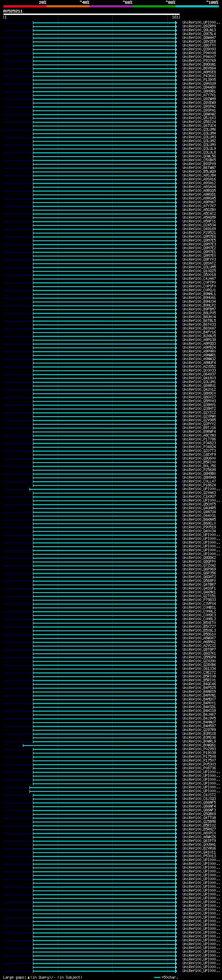Screen dimensions: 222x980
Task: Select label UniRef100_A9RGD1
Action: click(x=199, y=194)
